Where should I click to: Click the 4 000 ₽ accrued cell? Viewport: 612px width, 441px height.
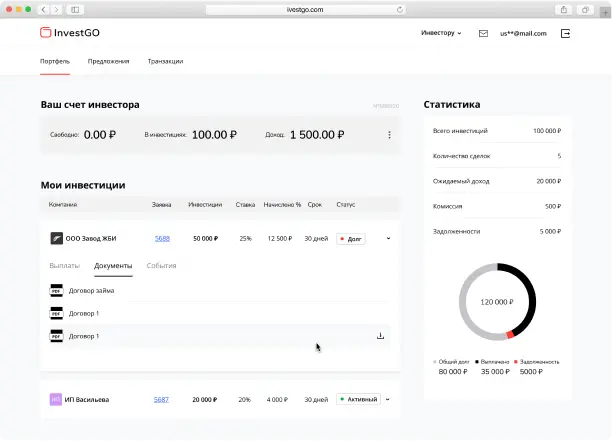tap(277, 400)
